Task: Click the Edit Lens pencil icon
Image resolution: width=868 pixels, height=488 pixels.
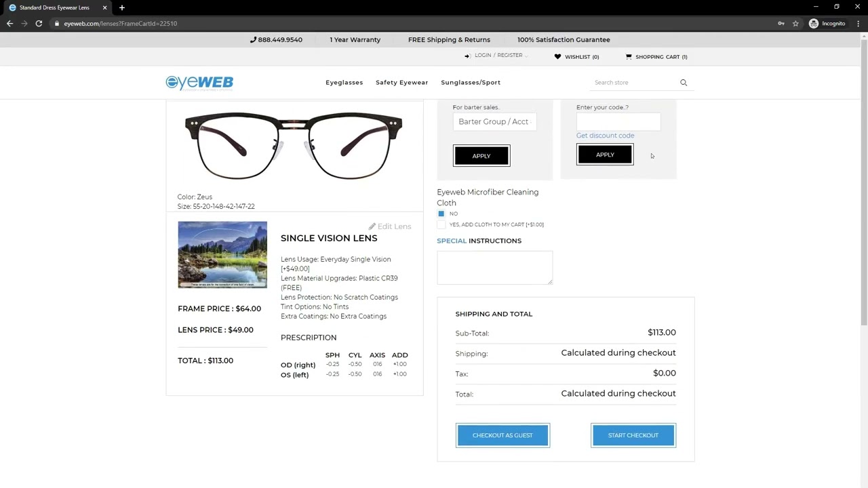Action: click(x=372, y=226)
